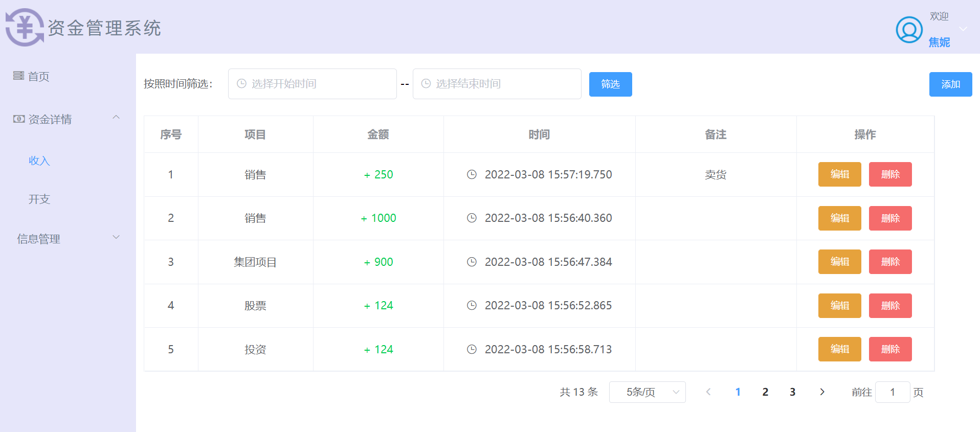Image resolution: width=980 pixels, height=432 pixels.
Task: Click the clock icon in start time field
Action: pyautogui.click(x=241, y=83)
